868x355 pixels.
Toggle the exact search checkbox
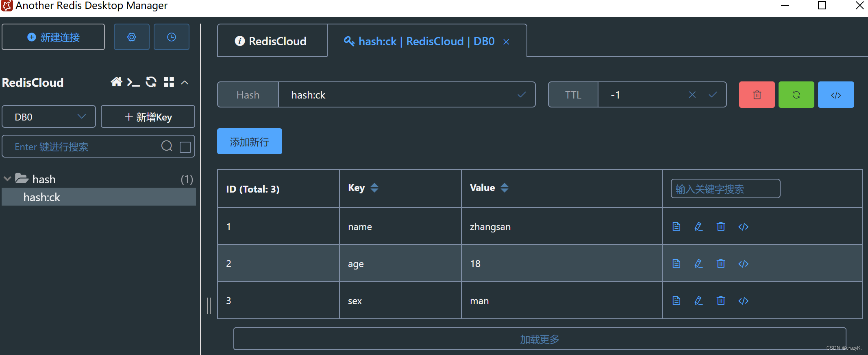(x=185, y=147)
